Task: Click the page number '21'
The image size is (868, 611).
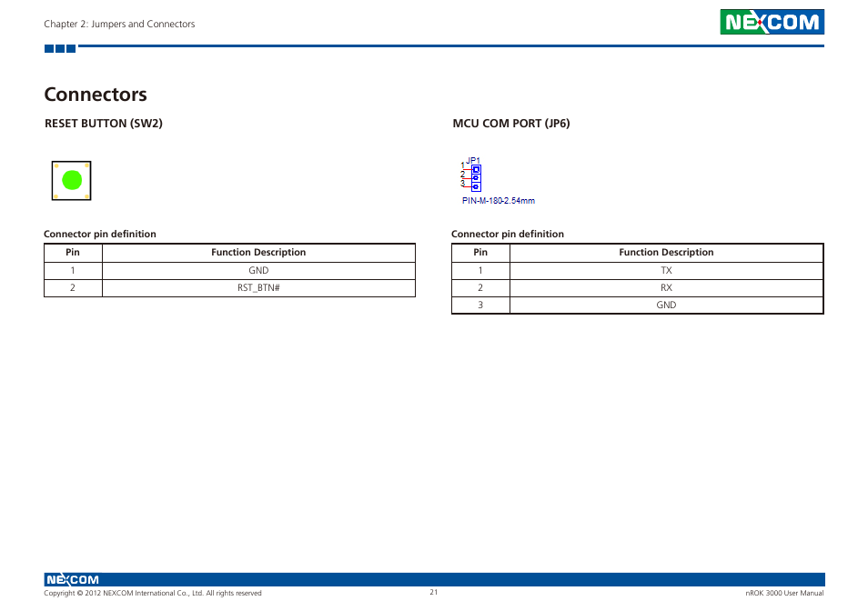Action: pos(433,592)
